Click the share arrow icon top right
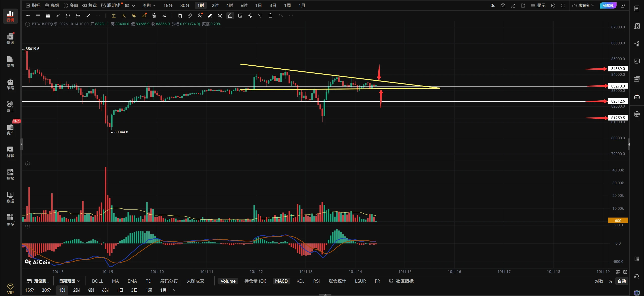644x296 pixels. (x=623, y=6)
